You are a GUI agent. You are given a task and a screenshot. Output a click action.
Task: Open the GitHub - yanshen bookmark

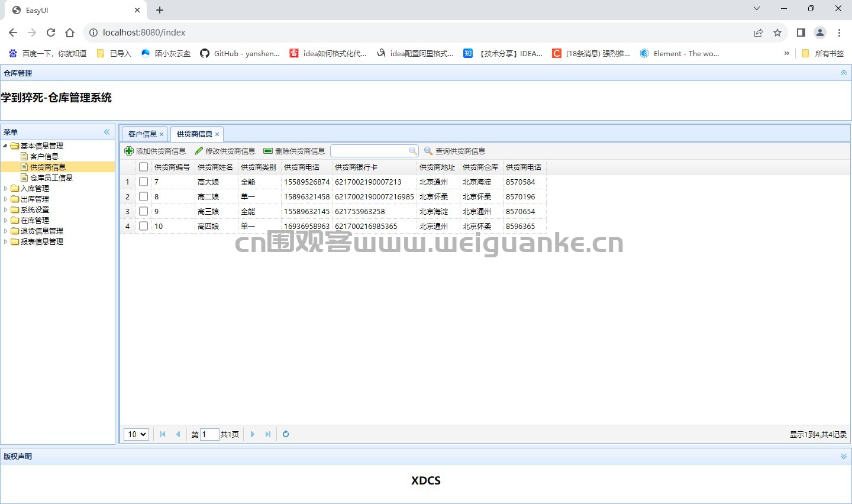tap(240, 53)
